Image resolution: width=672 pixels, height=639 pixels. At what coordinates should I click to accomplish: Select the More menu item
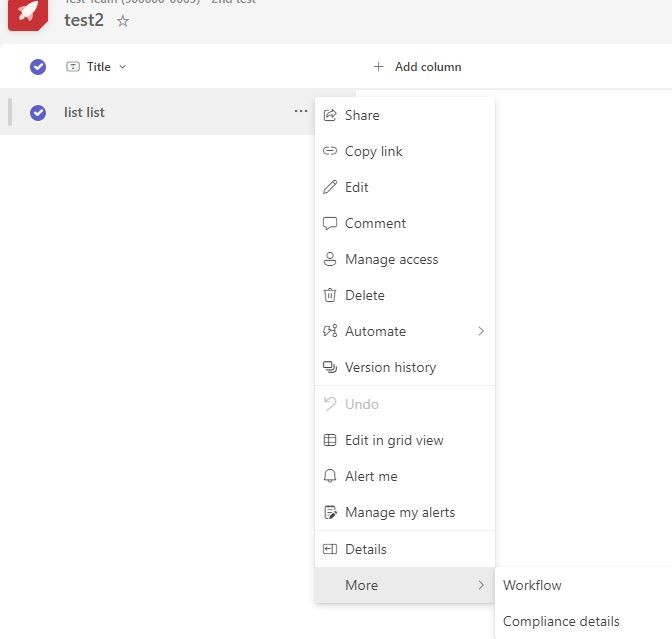[x=405, y=585]
